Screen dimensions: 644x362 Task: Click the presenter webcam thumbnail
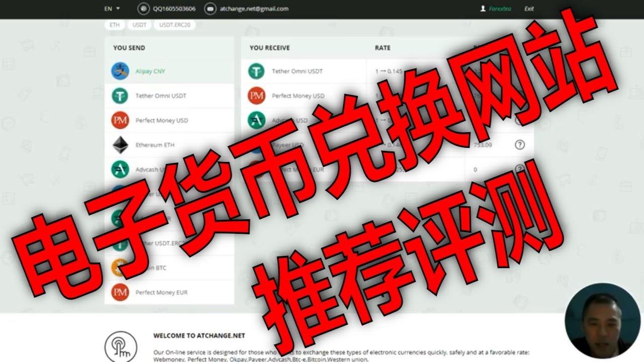(602, 320)
